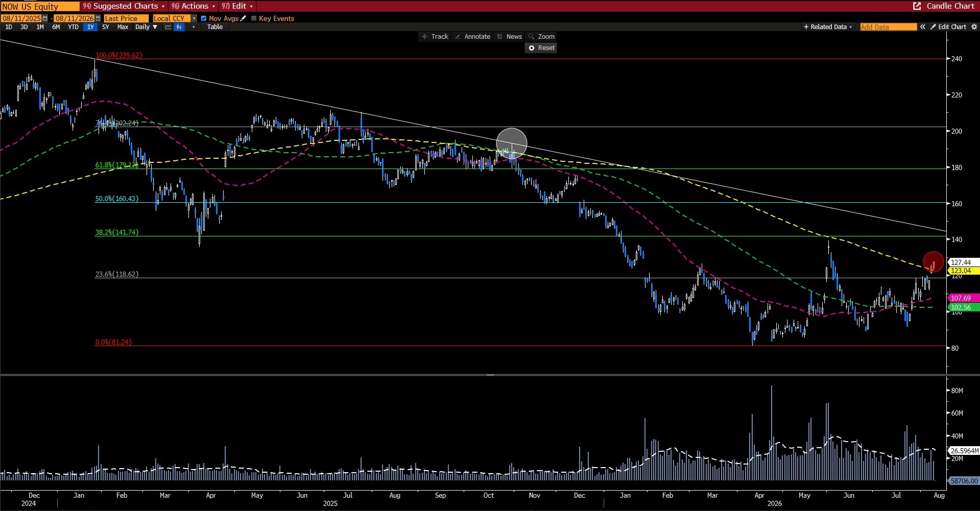
Task: Open chart settings gear icon
Action: click(x=974, y=27)
